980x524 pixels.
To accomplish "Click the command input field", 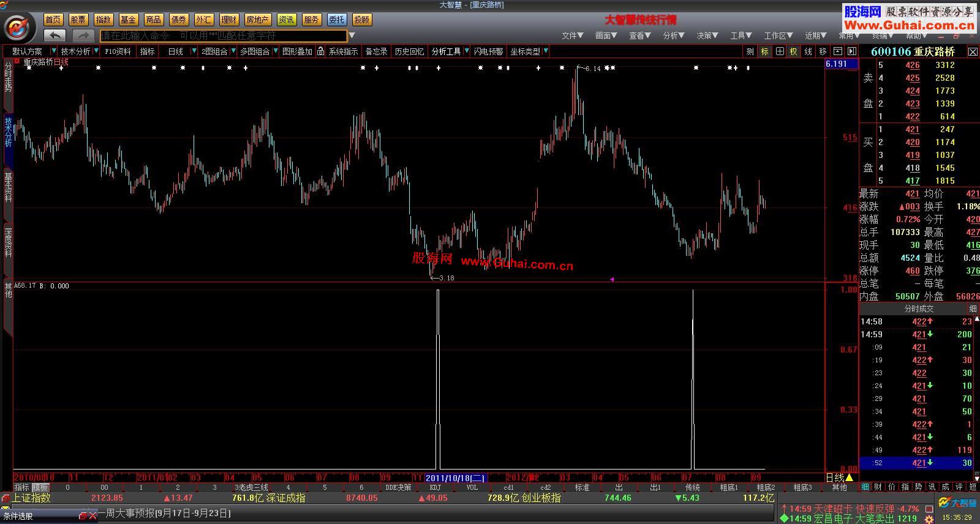I will tap(224, 36).
